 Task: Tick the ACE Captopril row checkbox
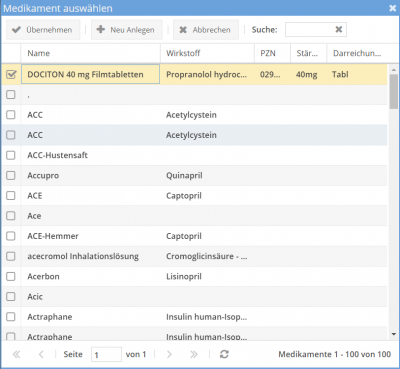click(x=11, y=196)
